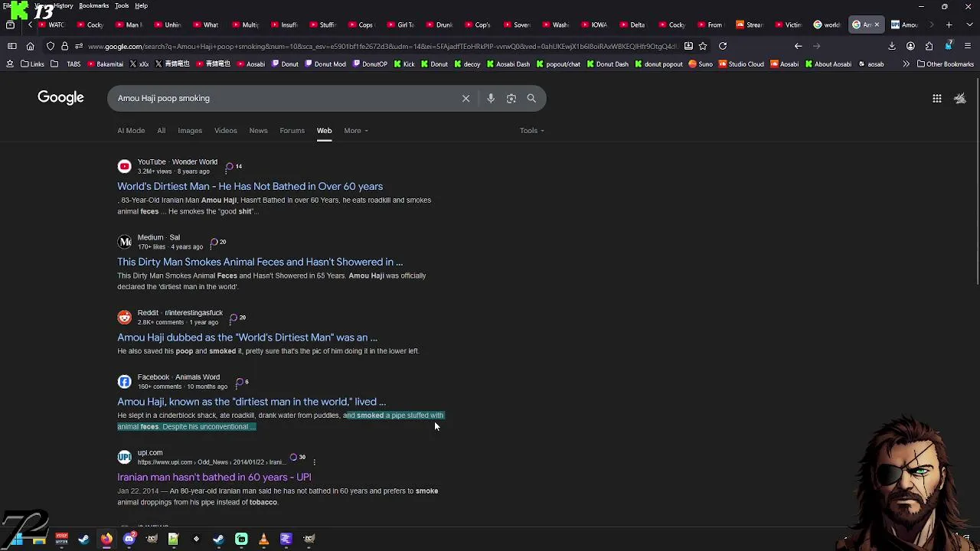Bookmark this page with the star icon
This screenshot has height=551, width=980.
[x=703, y=46]
